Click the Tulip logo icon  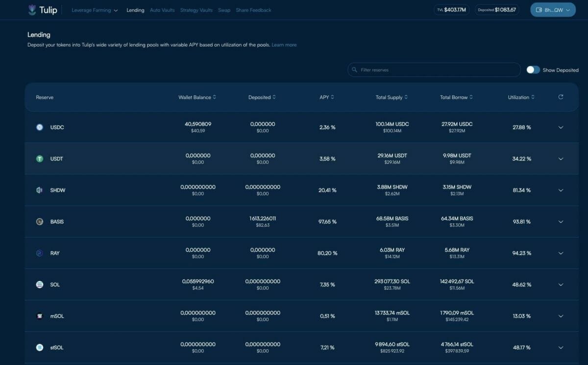coord(32,10)
